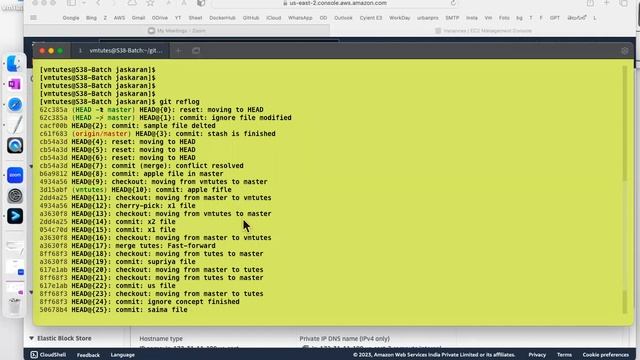640x360 pixels.
Task: Open Gmail bookmark in favorites bar
Action: tap(138, 18)
